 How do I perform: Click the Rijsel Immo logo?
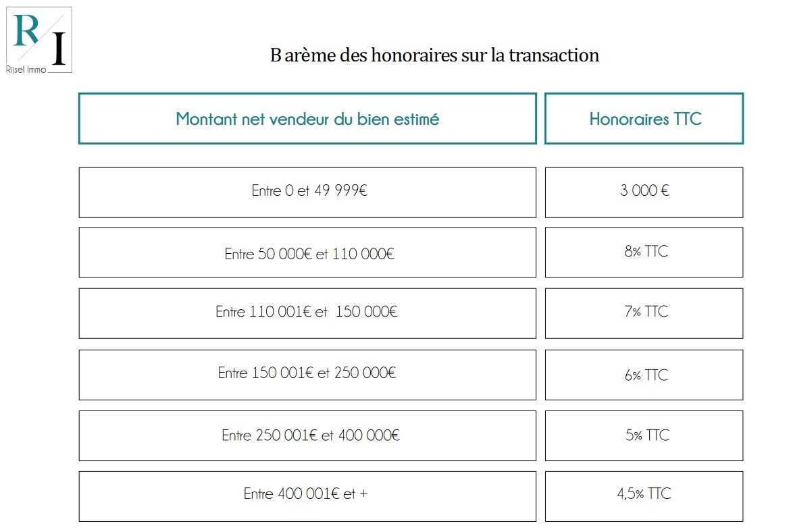pos(39,40)
